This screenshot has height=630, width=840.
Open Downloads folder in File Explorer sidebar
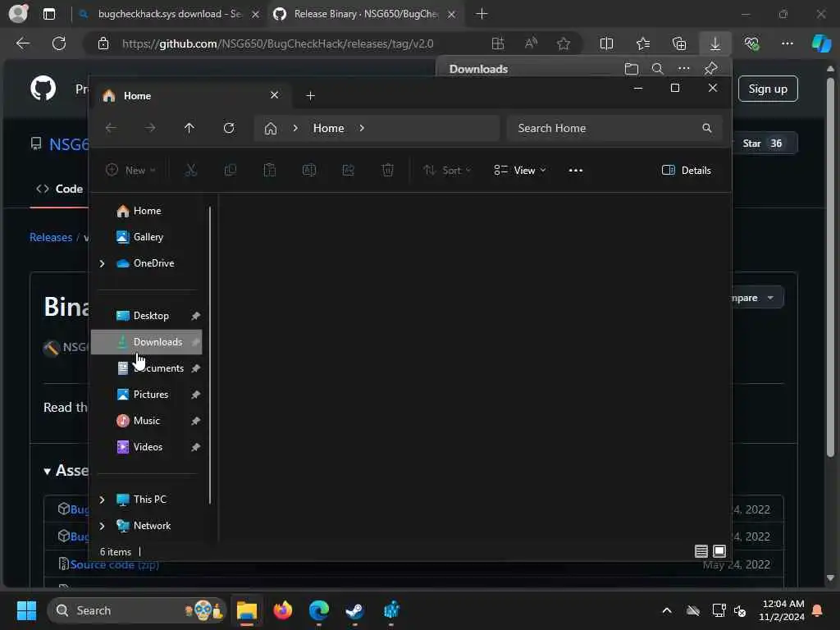(x=146, y=342)
